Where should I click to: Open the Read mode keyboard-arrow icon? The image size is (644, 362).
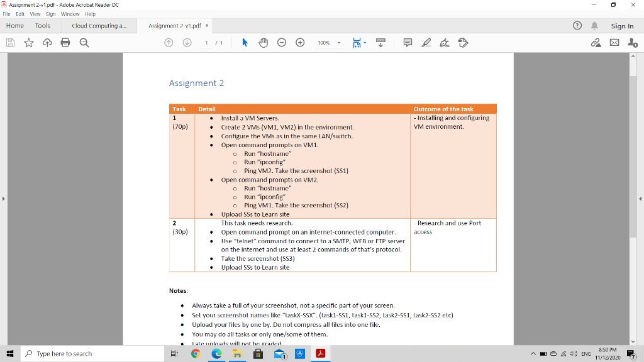(380, 43)
